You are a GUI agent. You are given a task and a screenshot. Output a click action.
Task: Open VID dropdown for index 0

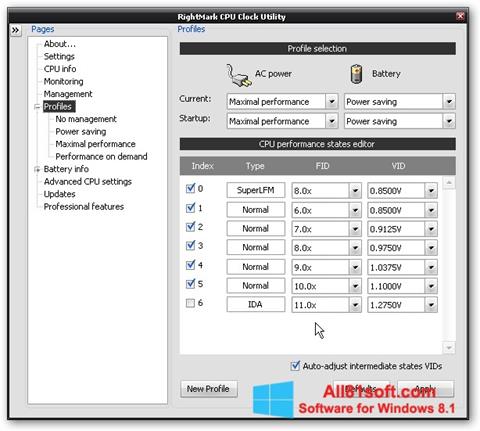click(431, 191)
